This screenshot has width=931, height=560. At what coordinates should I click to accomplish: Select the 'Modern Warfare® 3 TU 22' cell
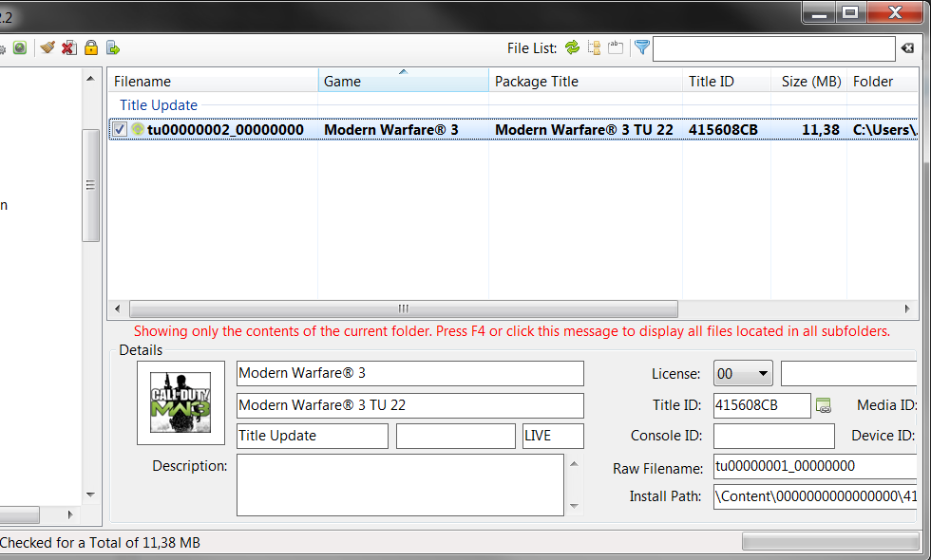tap(584, 129)
